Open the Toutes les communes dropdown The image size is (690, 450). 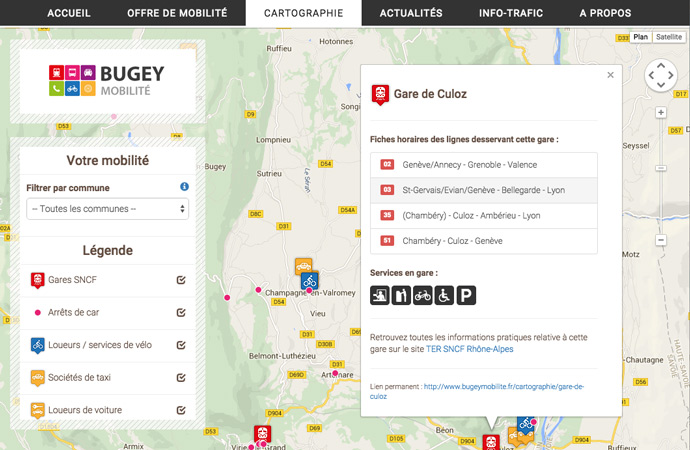(107, 209)
